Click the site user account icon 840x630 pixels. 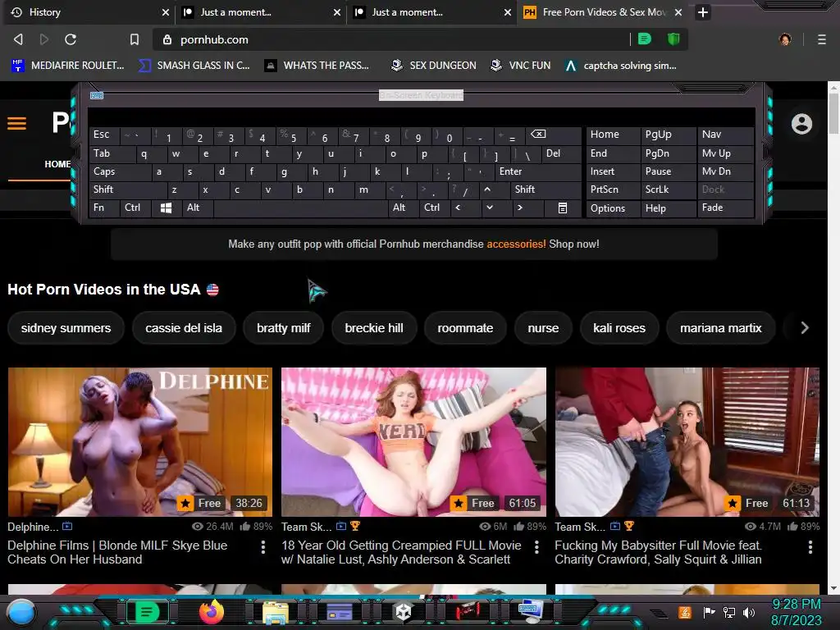point(801,124)
